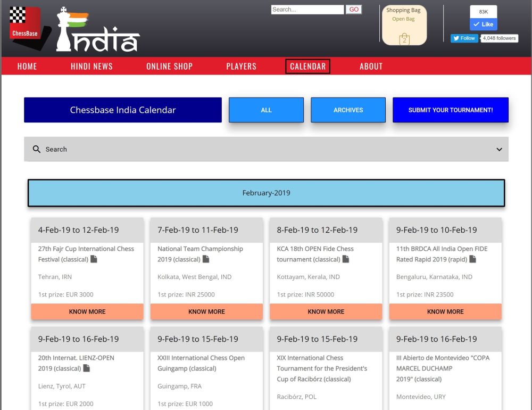Click KNOW MORE for National Team Championship

click(x=206, y=311)
